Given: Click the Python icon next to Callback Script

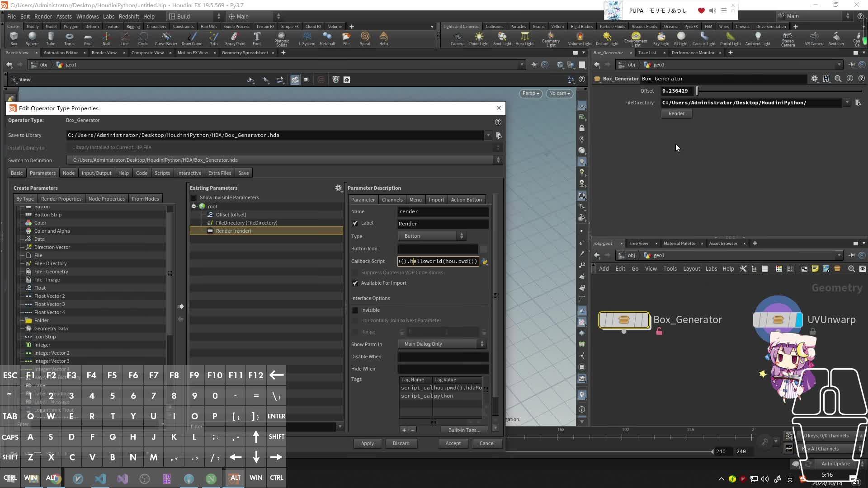Looking at the screenshot, I should coord(485,261).
